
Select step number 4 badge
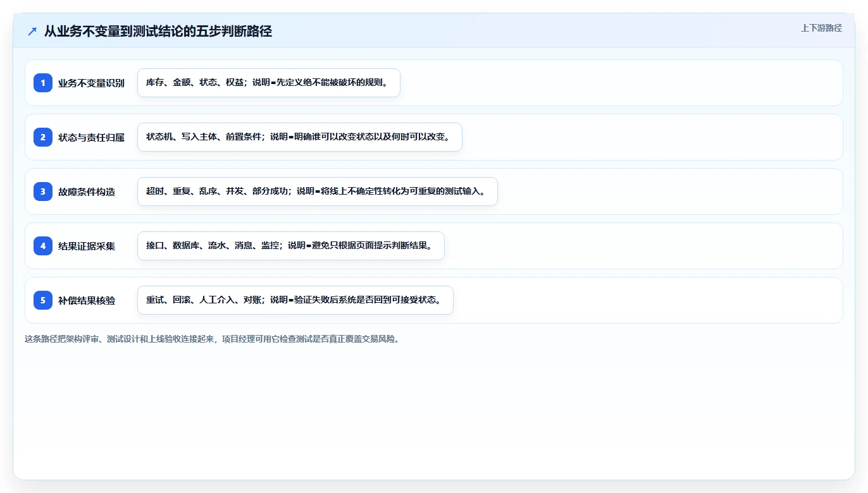[43, 246]
